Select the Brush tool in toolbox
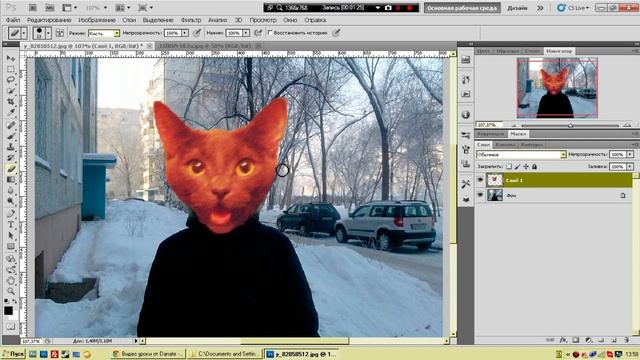The height and width of the screenshot is (360, 640). pyautogui.click(x=11, y=136)
